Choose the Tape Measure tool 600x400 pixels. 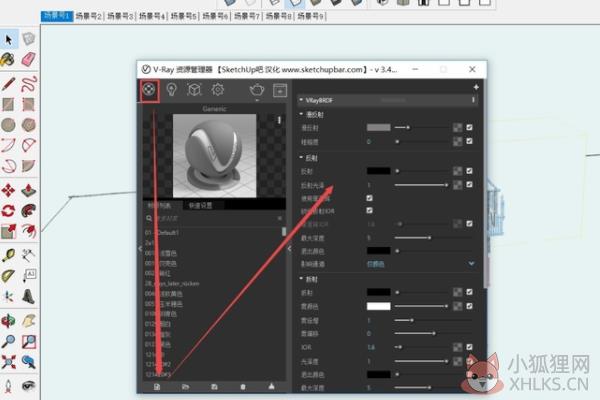point(8,255)
